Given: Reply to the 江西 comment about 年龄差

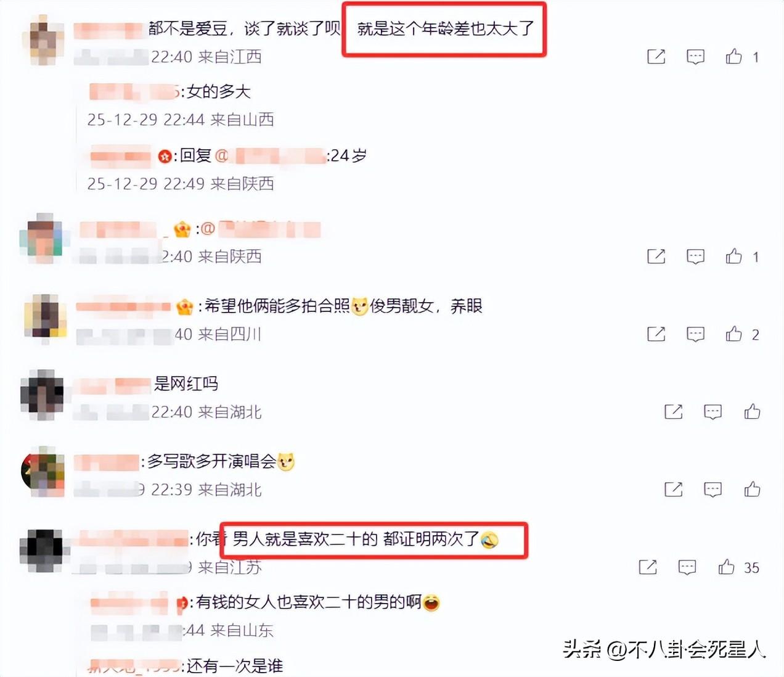Looking at the screenshot, I should click(695, 57).
